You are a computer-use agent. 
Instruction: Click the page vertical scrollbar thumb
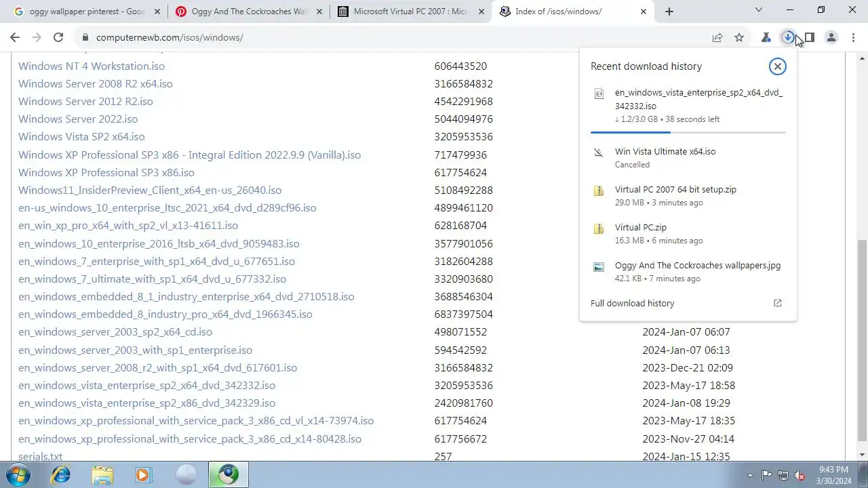pyautogui.click(x=862, y=341)
